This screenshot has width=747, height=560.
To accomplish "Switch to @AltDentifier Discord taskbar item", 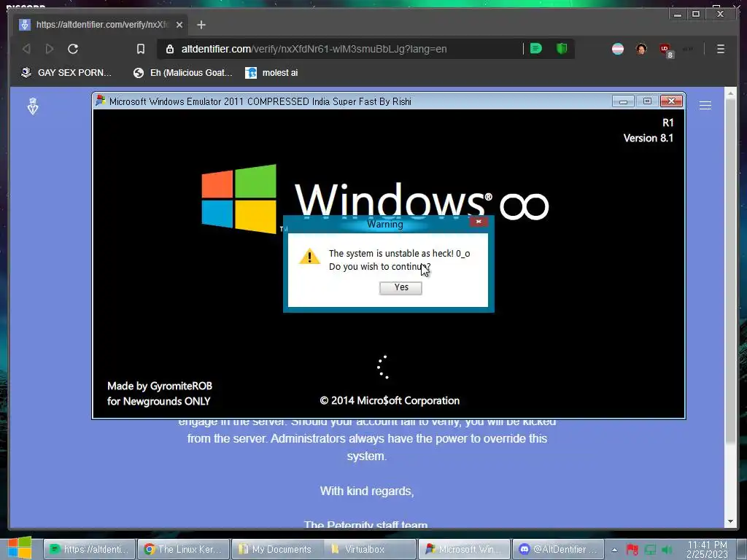I will point(558,549).
